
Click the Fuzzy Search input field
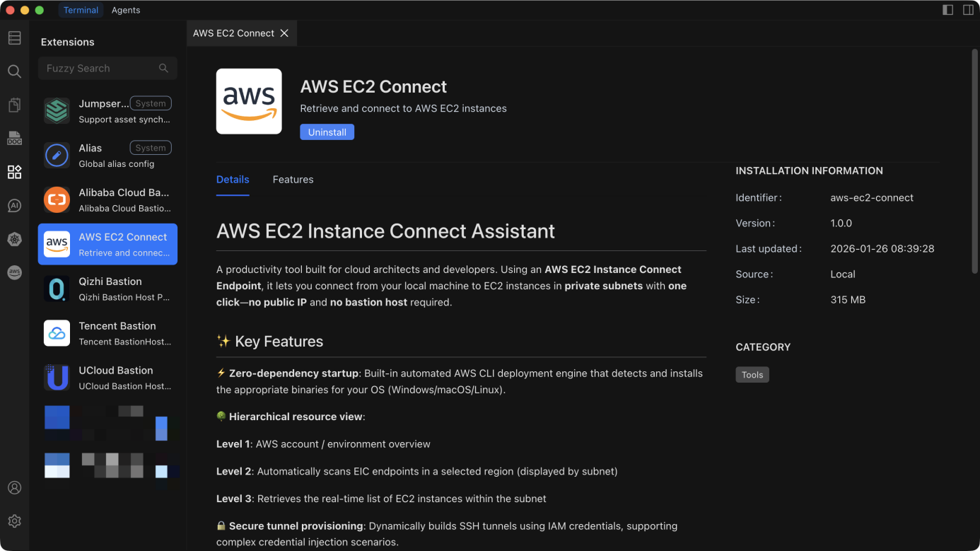point(99,69)
